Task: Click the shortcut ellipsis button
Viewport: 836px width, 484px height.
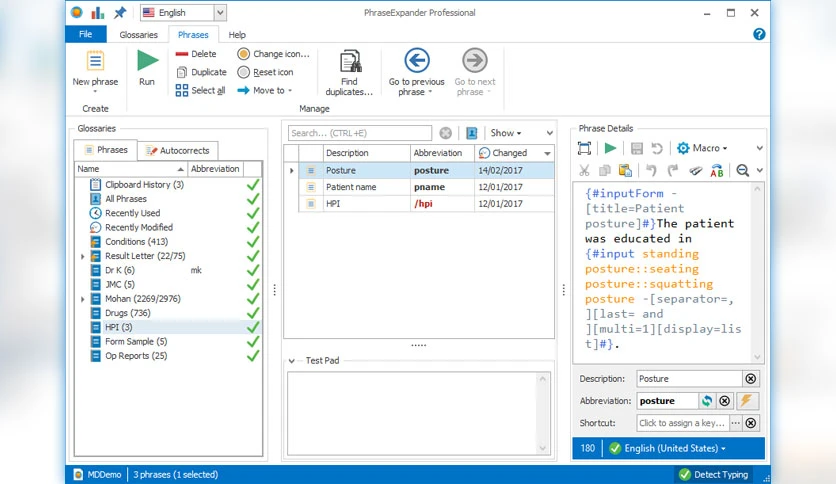Action: tap(736, 423)
